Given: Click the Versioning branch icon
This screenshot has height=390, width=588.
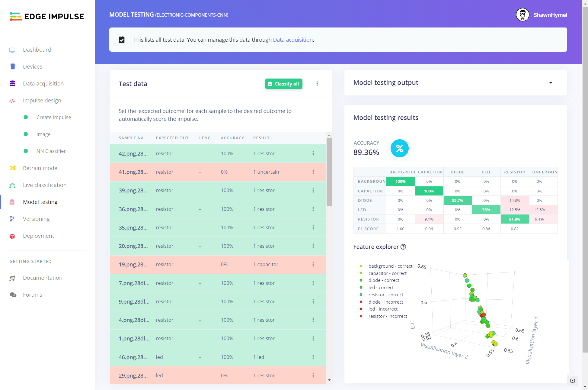Looking at the screenshot, I should [x=12, y=219].
